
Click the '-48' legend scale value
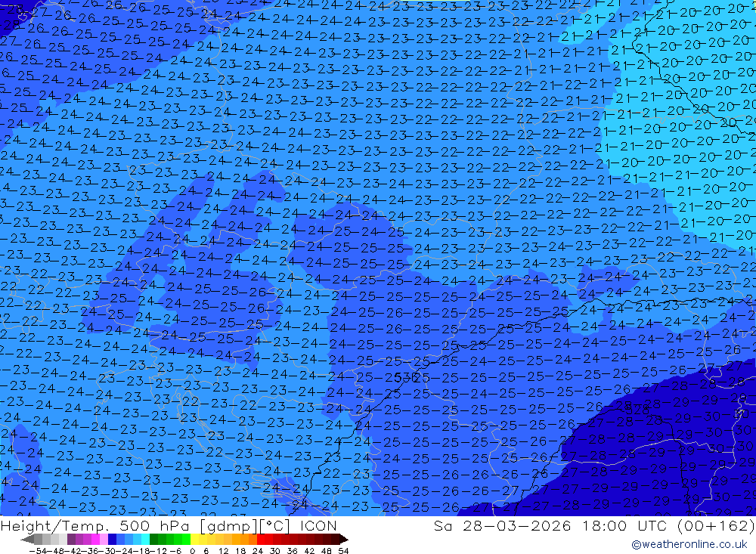pyautogui.click(x=57, y=551)
